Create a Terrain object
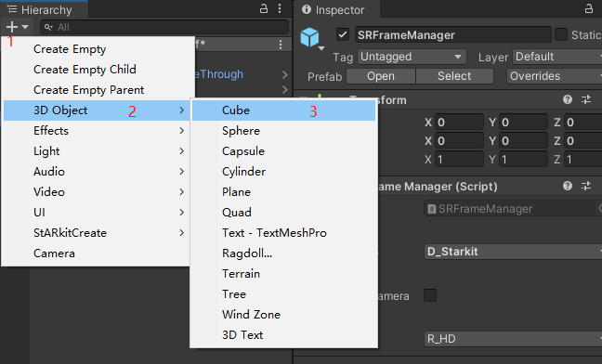Image resolution: width=602 pixels, height=364 pixels. pos(283,274)
